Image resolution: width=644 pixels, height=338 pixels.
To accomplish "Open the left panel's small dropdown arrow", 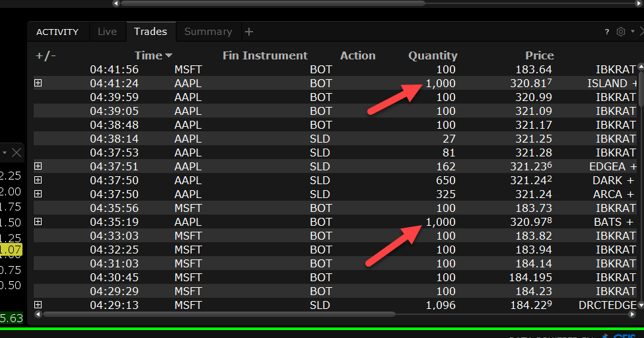I will click(x=5, y=152).
